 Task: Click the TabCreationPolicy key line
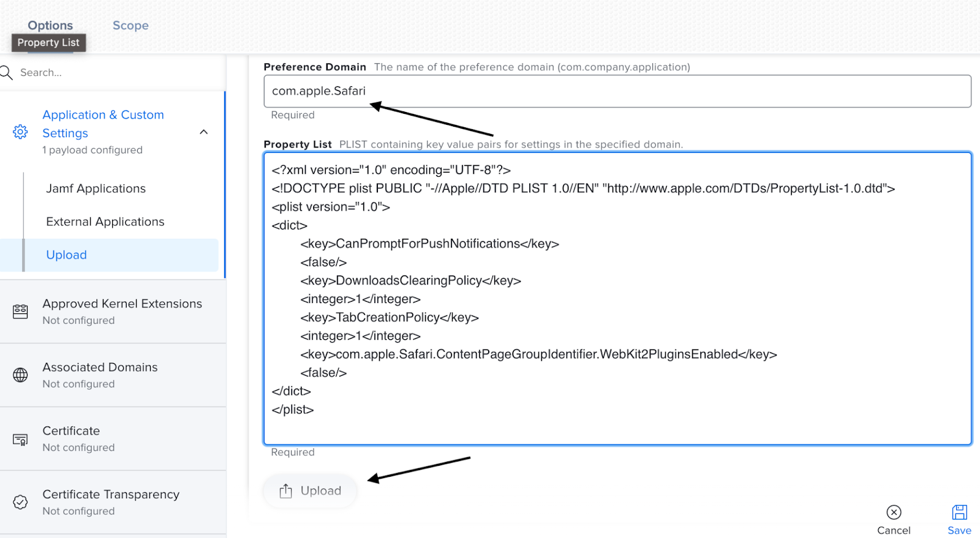tap(390, 317)
